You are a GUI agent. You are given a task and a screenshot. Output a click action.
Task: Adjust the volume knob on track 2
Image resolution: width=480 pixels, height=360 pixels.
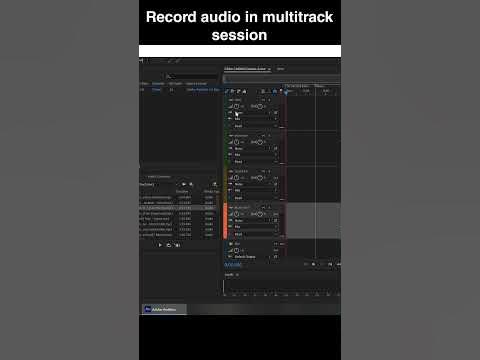236,142
